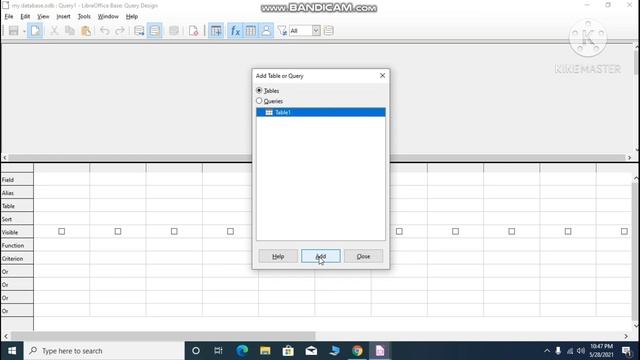The width and height of the screenshot is (640, 360).
Task: Open the Limit 'All' dropdown arrow
Action: pyautogui.click(x=316, y=31)
